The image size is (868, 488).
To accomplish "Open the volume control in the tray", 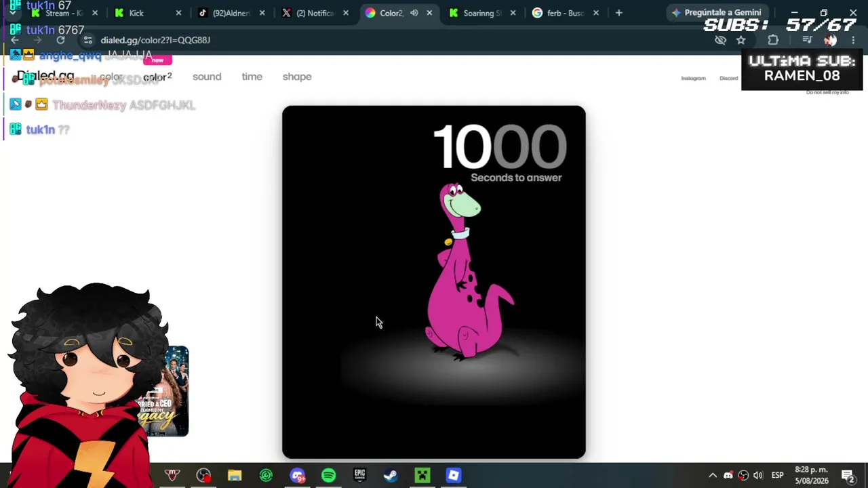I will tap(758, 475).
